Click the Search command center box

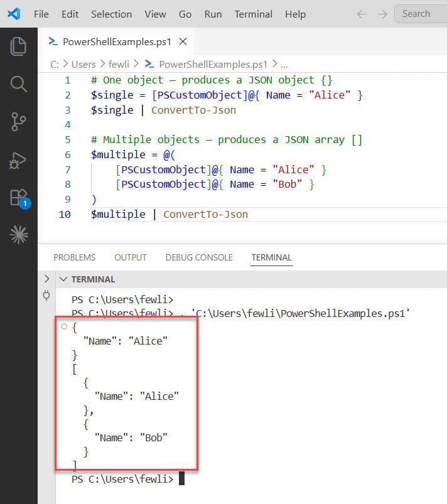tap(421, 14)
